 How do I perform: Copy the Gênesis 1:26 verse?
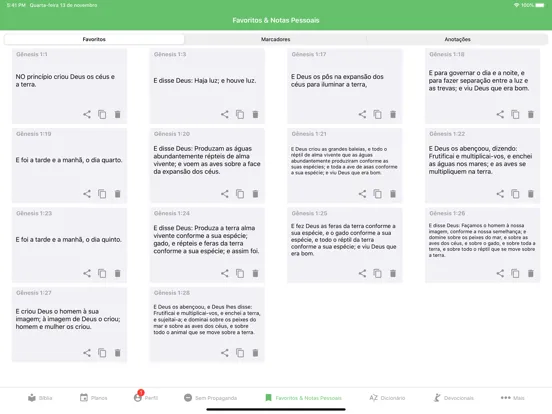515,273
